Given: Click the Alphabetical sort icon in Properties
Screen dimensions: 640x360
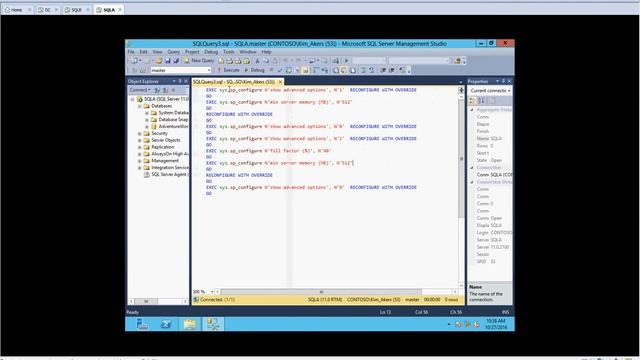Looking at the screenshot, I should (x=481, y=100).
